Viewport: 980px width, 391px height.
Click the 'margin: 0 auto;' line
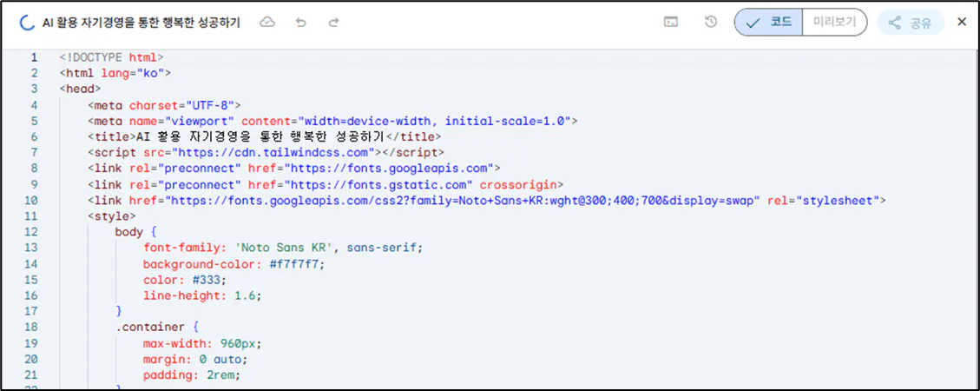[195, 359]
